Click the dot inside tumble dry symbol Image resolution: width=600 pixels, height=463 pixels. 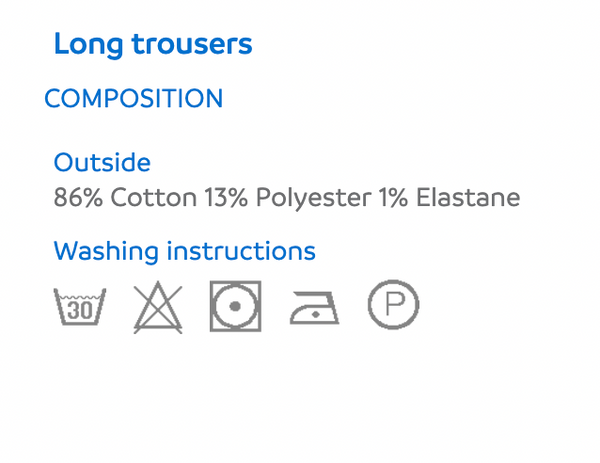[x=235, y=306]
